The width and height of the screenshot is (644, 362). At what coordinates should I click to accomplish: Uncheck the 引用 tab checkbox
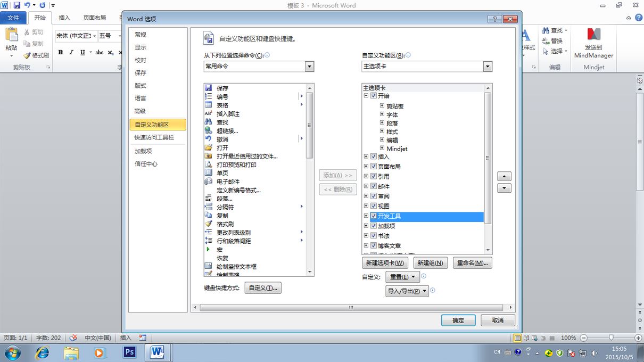point(374,176)
